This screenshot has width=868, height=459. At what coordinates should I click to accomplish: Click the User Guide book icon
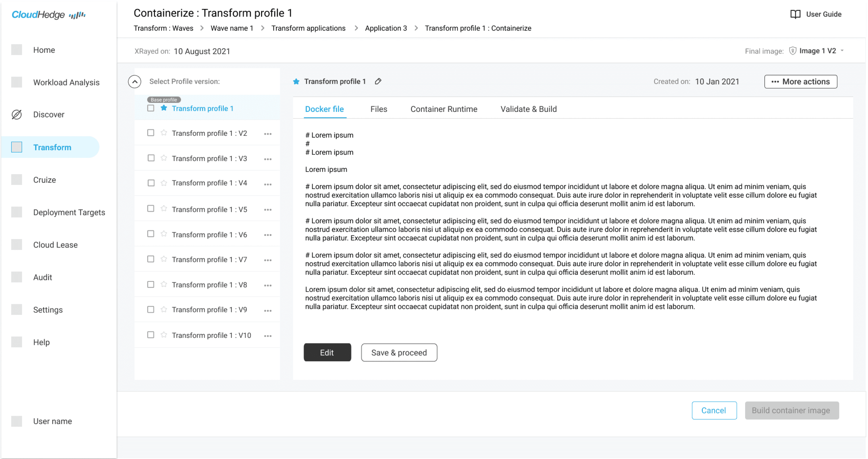[795, 14]
